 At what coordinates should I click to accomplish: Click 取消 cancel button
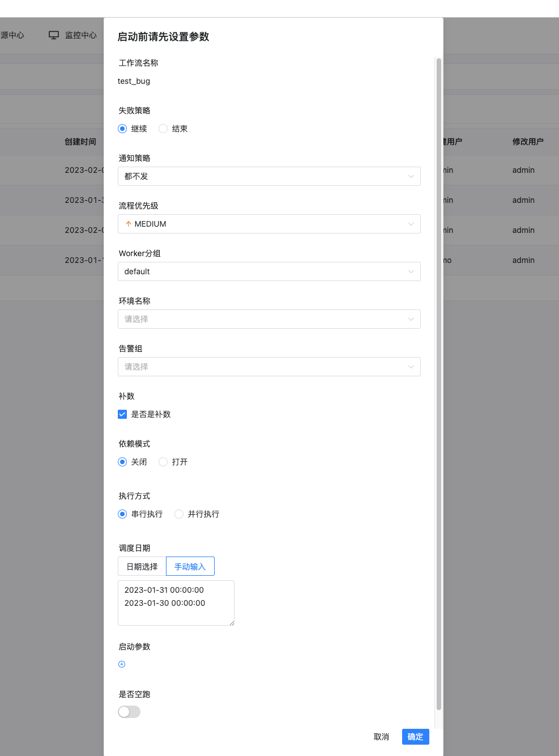[381, 737]
